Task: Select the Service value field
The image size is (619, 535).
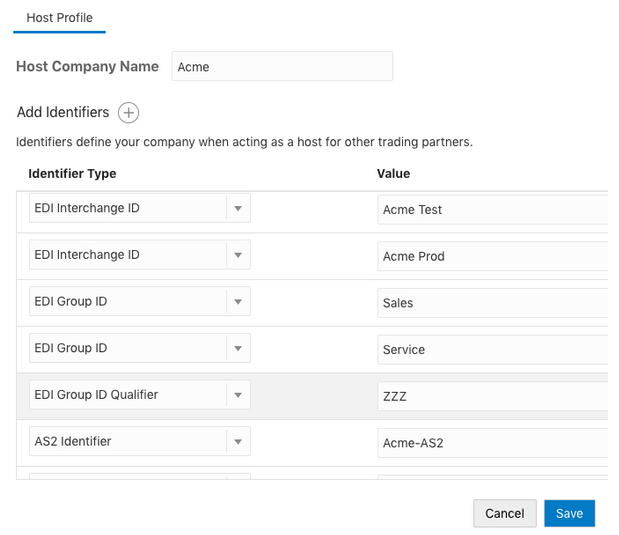Action: pyautogui.click(x=492, y=349)
